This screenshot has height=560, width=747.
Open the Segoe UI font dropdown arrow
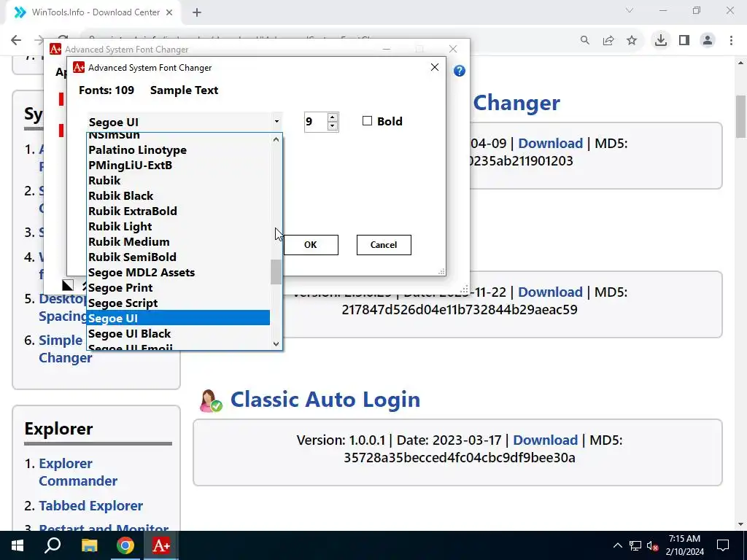276,122
